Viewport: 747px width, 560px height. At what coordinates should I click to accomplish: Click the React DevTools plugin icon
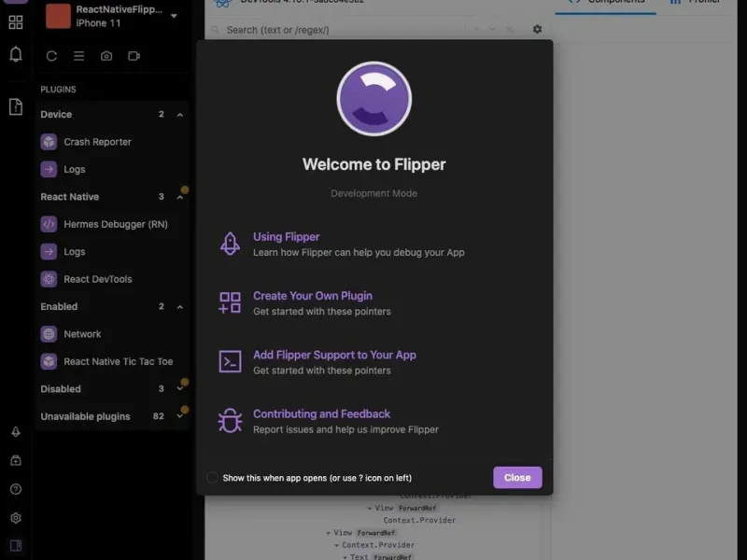49,279
